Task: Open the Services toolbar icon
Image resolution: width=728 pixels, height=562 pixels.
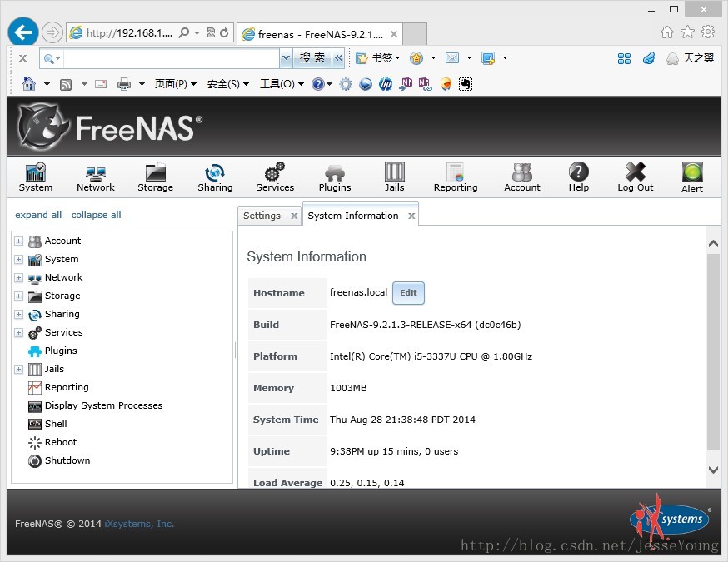Action: 275,177
